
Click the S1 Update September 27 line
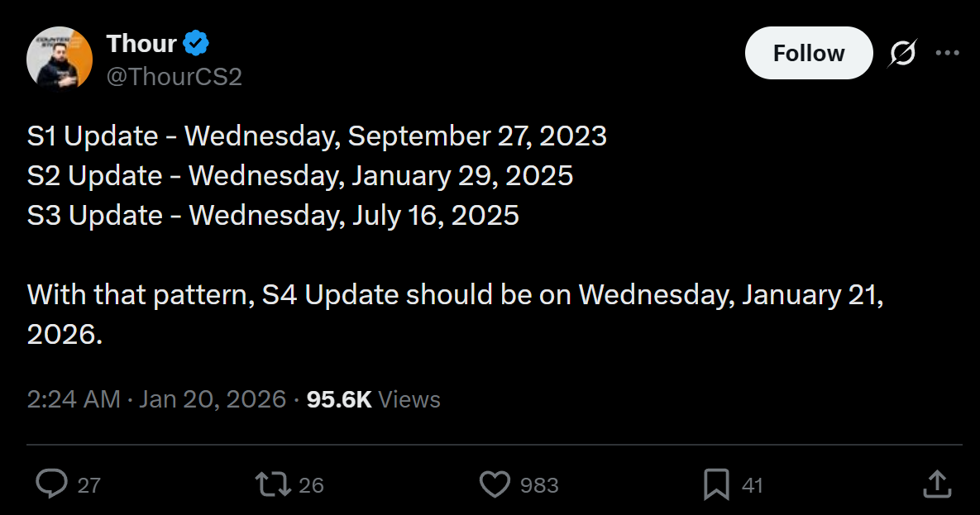click(x=317, y=136)
